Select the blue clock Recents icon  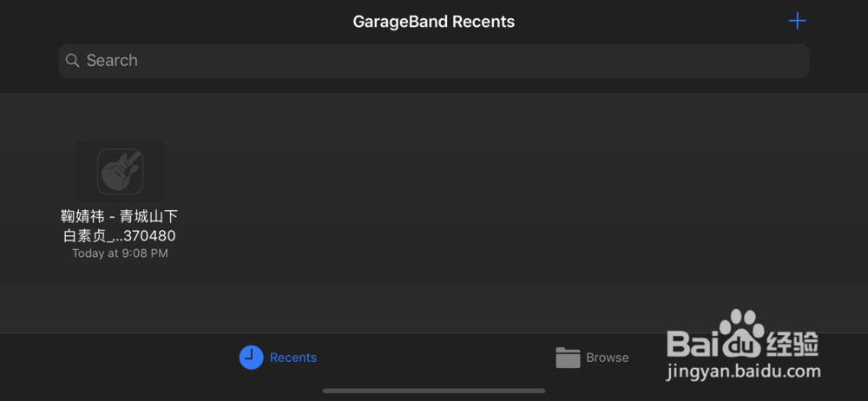pyautogui.click(x=251, y=358)
